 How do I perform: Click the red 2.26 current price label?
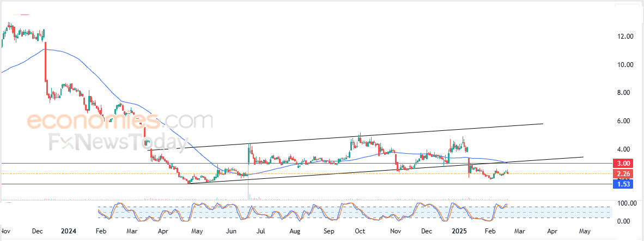623,173
